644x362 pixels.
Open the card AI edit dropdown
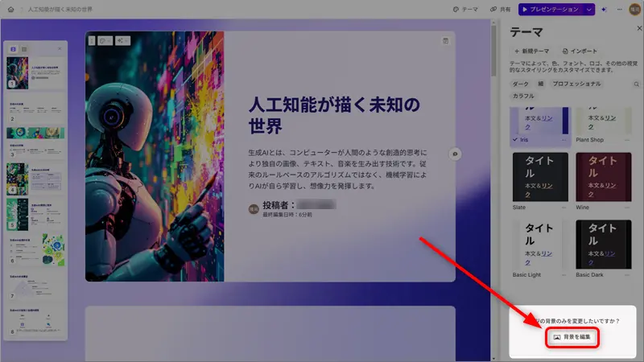tap(124, 40)
